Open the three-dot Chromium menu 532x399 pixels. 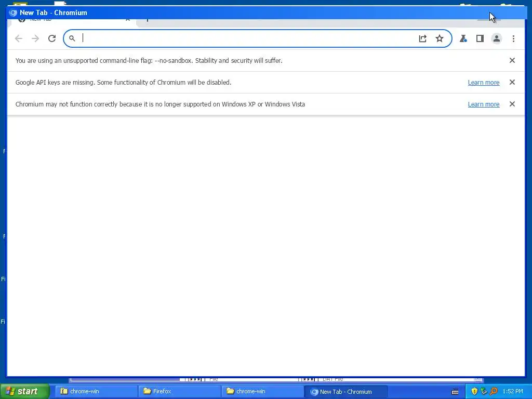513,38
